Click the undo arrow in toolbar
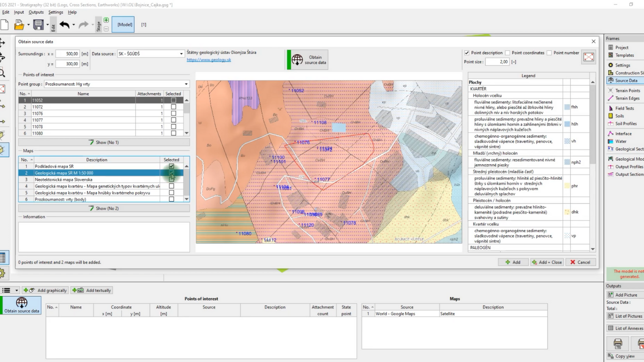This screenshot has height=362, width=644. click(x=64, y=25)
